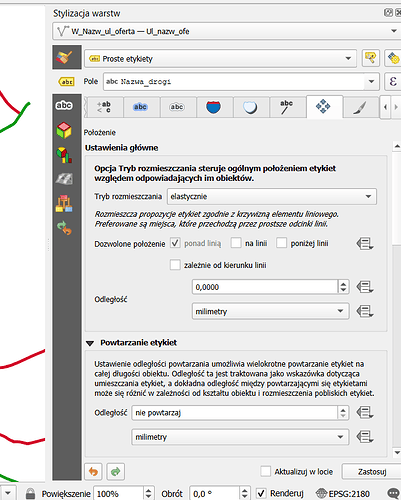Click inside the distance 0,0000 field

(265, 287)
